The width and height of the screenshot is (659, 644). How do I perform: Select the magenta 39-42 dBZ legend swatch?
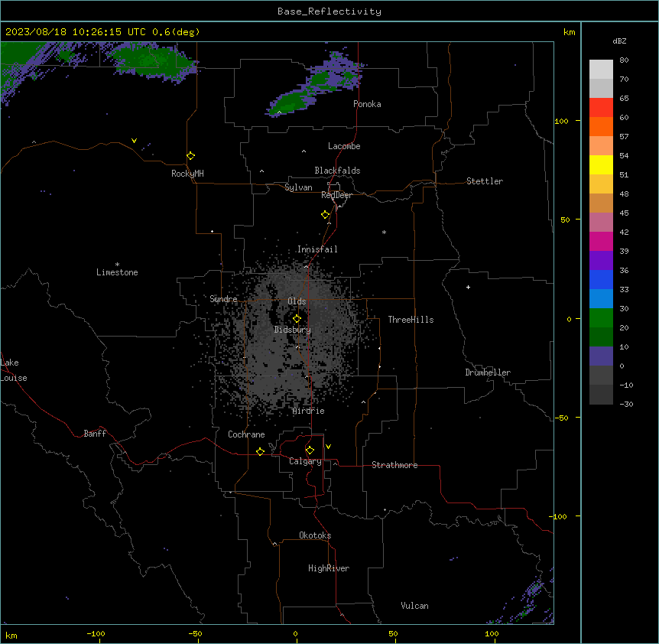[x=601, y=241]
